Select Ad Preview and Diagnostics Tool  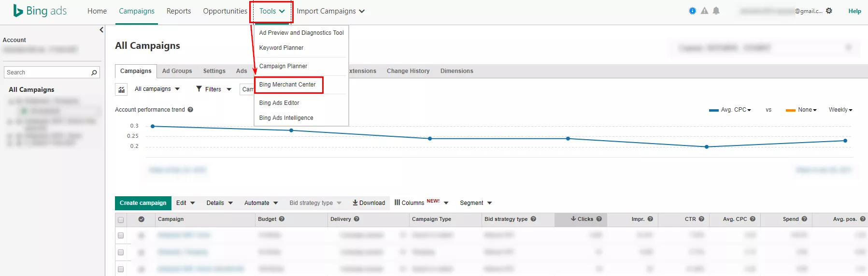(x=301, y=33)
